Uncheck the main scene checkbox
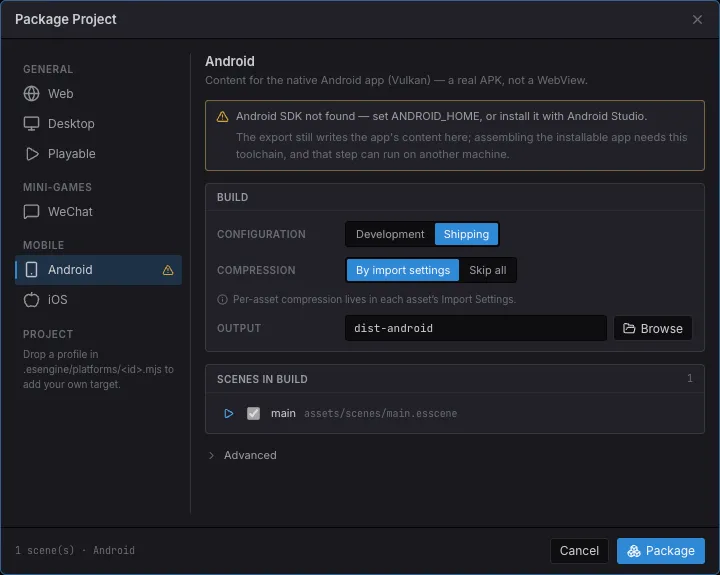Image resolution: width=720 pixels, height=575 pixels. point(253,413)
